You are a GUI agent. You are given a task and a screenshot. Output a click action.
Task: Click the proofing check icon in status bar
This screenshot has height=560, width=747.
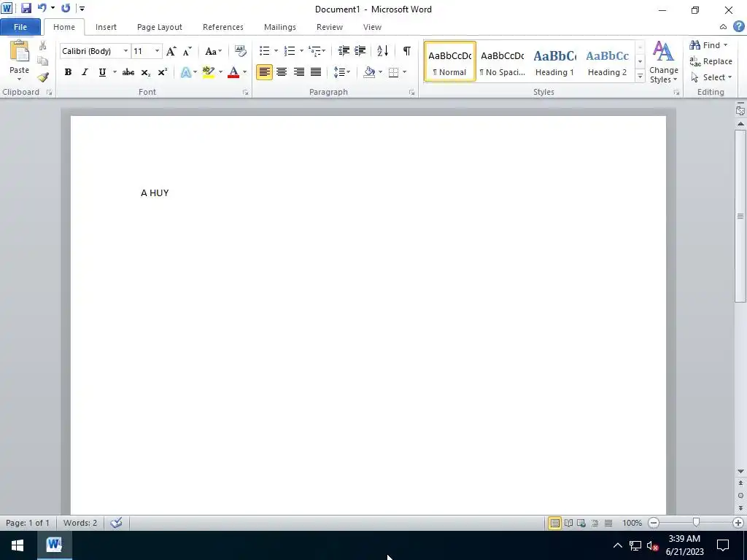(x=116, y=523)
